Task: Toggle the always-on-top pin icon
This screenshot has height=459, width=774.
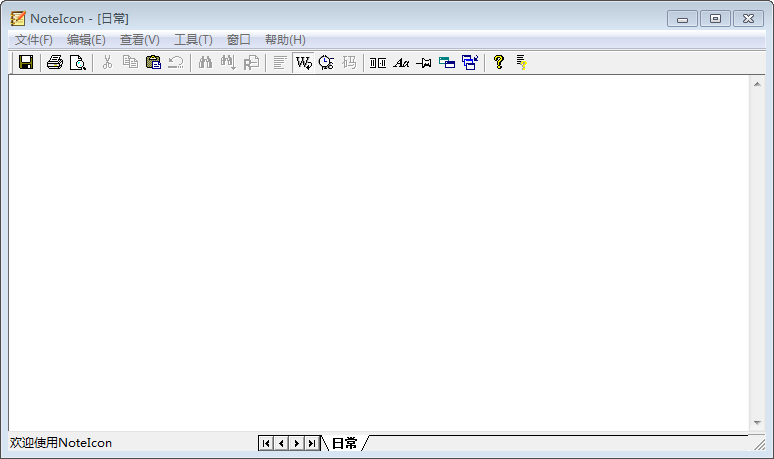Action: click(x=424, y=62)
